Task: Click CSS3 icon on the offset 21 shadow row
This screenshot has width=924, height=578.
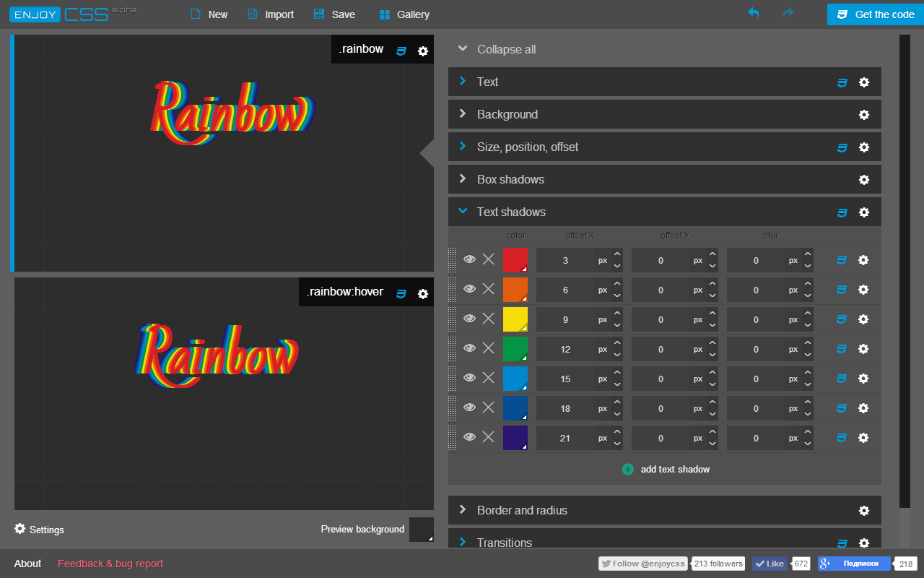Action: [841, 438]
